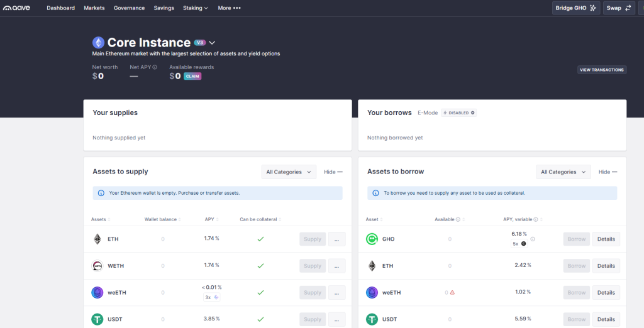Screen dimensions: 644x328
Task: Hide the Assets to supply panel
Action: (x=333, y=172)
